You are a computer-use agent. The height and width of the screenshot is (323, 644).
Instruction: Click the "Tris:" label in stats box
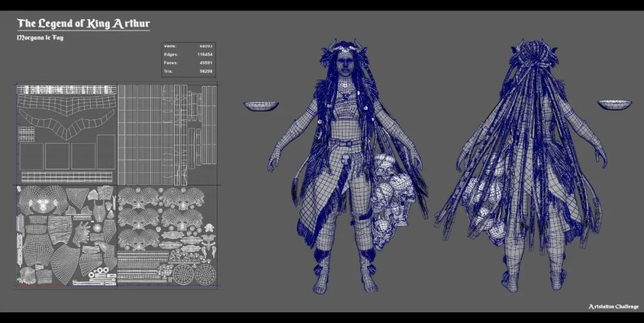pyautogui.click(x=168, y=72)
